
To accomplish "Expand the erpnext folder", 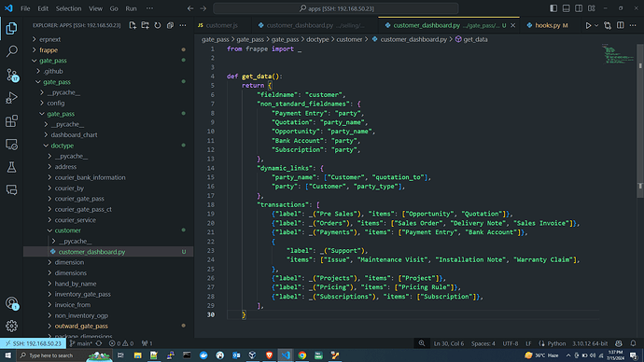I will pyautogui.click(x=49, y=39).
